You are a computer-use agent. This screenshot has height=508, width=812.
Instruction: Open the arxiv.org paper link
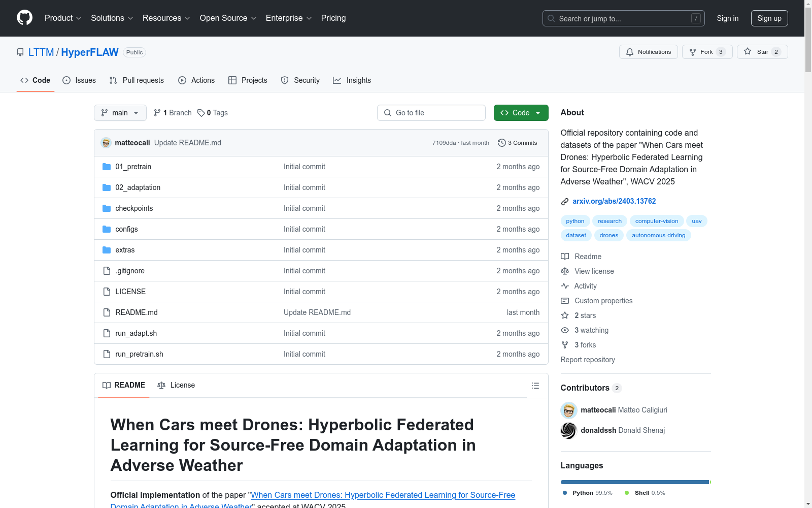pyautogui.click(x=614, y=201)
